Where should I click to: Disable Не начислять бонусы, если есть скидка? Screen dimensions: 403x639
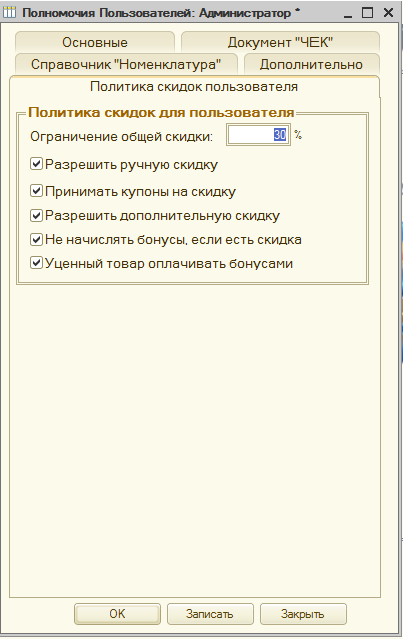(36, 239)
